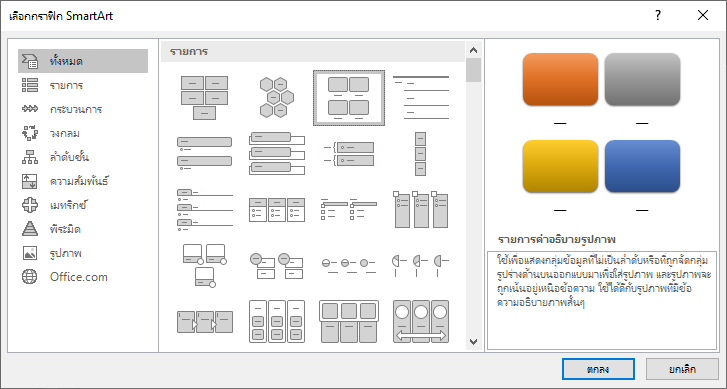The width and height of the screenshot is (727, 389).
Task: Select the Office.com globe icon
Action: click(30, 277)
